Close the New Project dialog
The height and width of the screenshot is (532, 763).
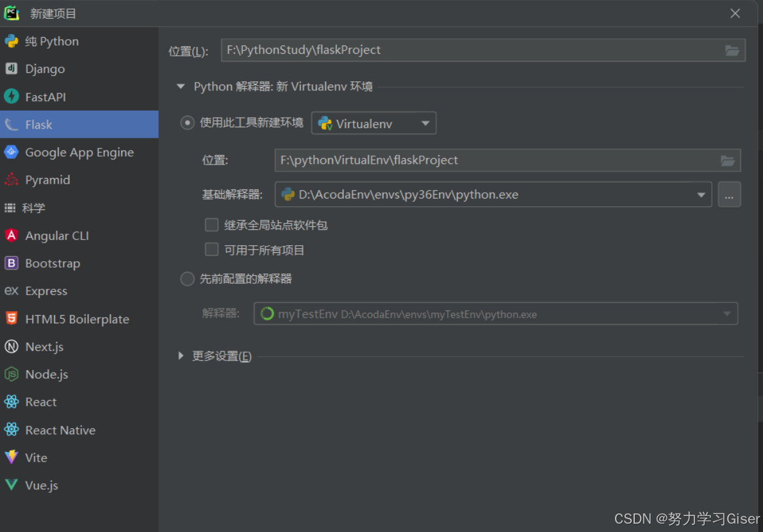coord(735,13)
